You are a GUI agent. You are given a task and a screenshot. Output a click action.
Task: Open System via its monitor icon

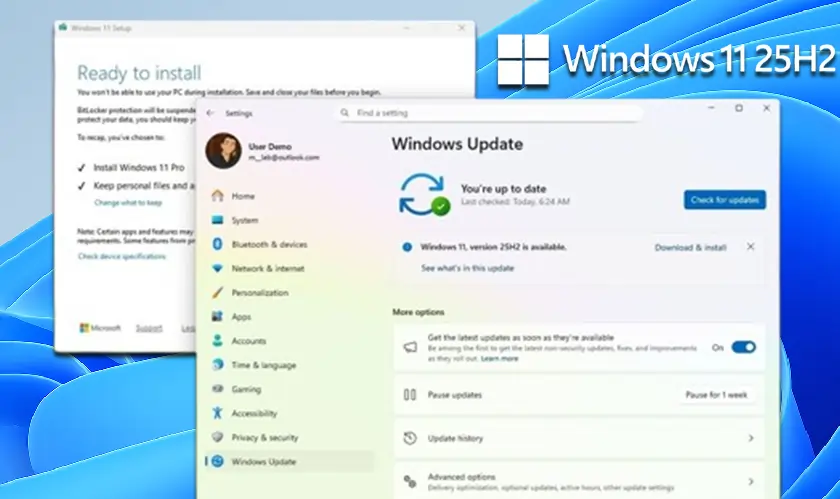click(x=217, y=220)
